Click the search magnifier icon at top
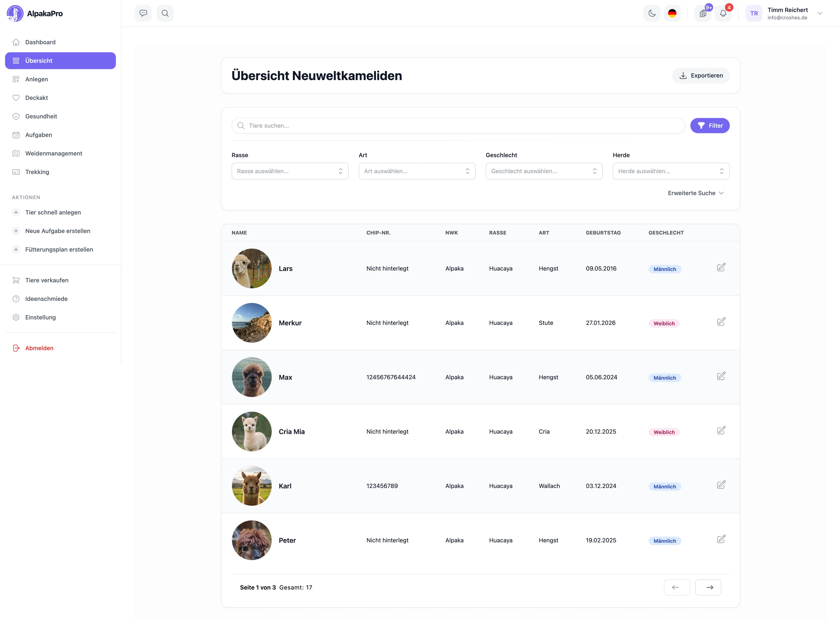The image size is (840, 638). 165,13
